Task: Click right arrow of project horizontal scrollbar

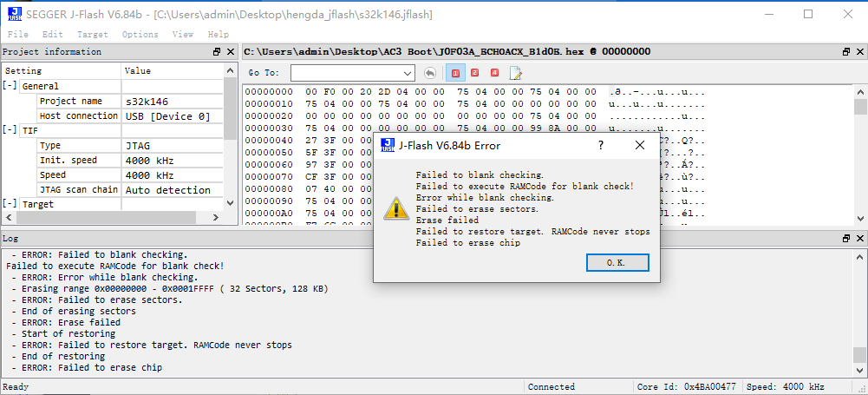Action: 216,218
